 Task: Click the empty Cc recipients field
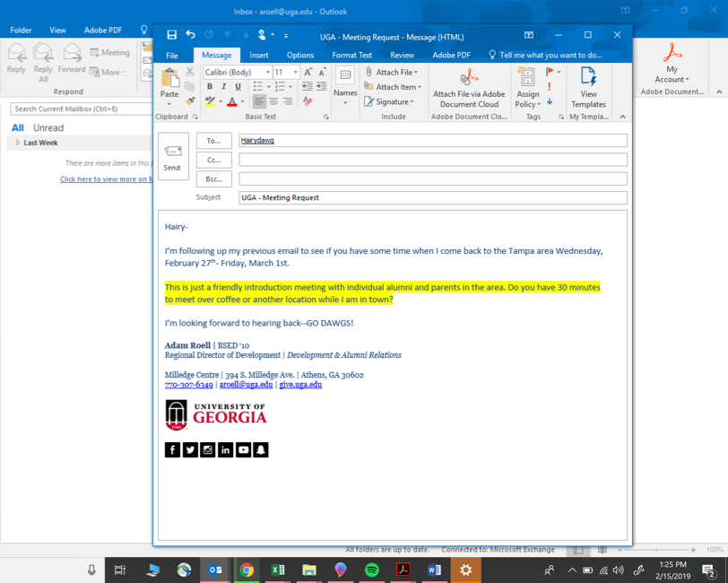[x=433, y=160]
